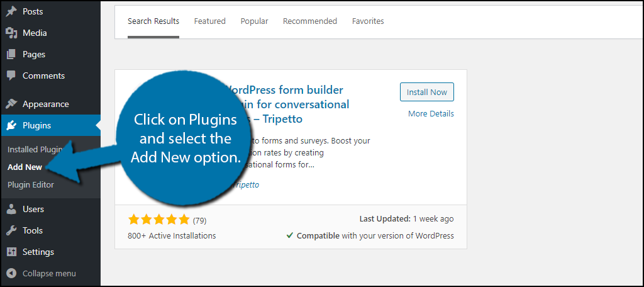This screenshot has height=287, width=644.
Task: Click the Search Results tab
Action: click(x=153, y=21)
